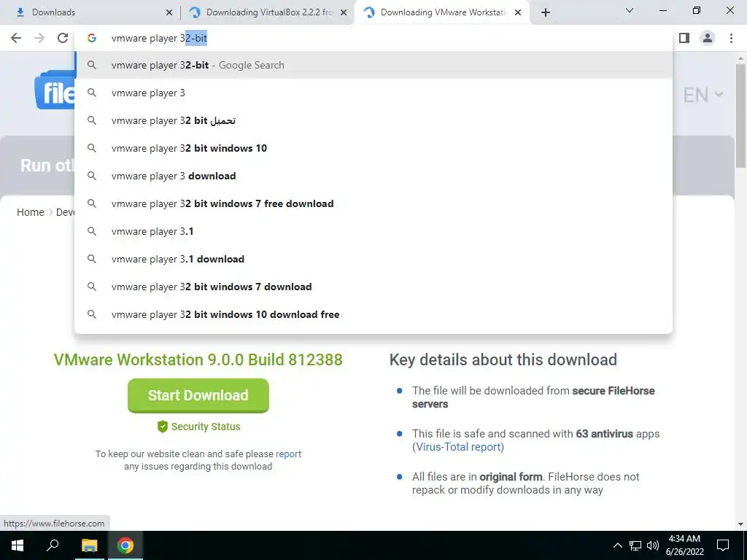Select 'vmware player 32 bit windows 7 download'

373,287
